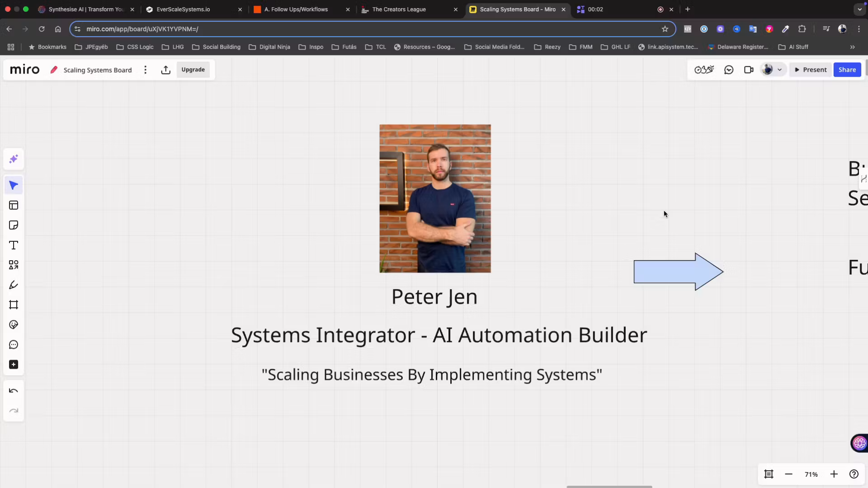Start Present mode

tap(811, 69)
